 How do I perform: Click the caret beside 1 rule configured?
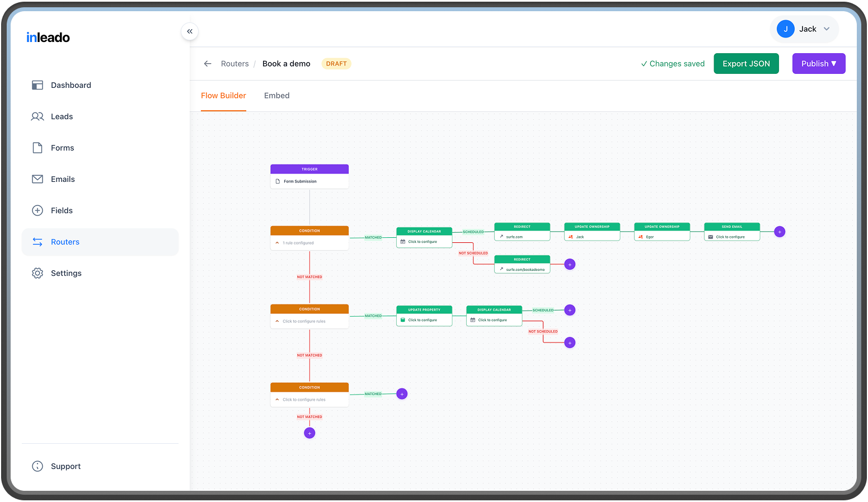(x=277, y=243)
